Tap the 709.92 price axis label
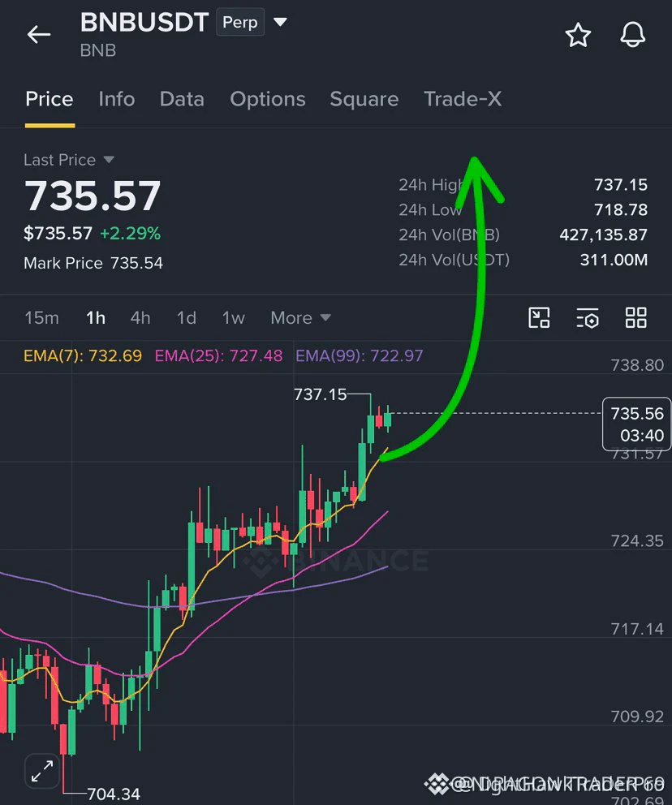 coord(637,717)
